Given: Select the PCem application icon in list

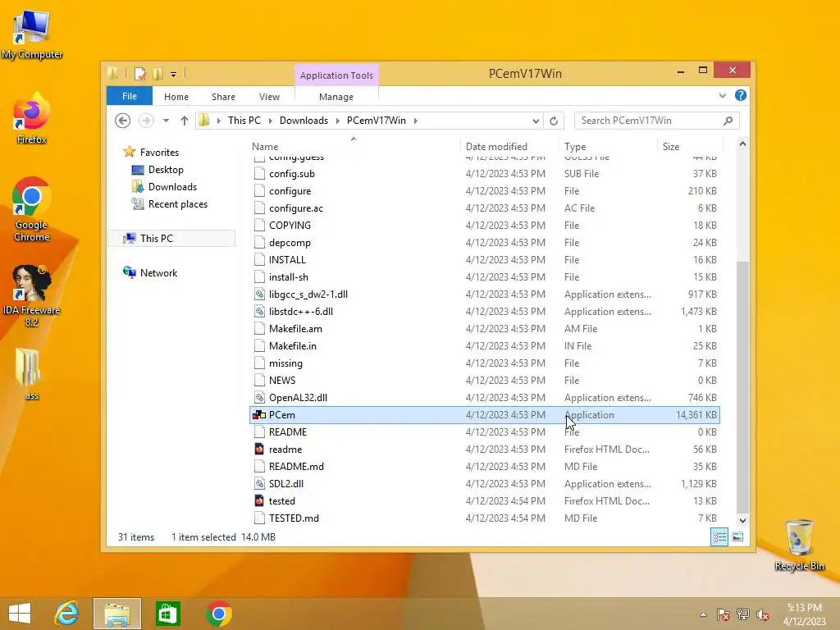Looking at the screenshot, I should click(259, 414).
